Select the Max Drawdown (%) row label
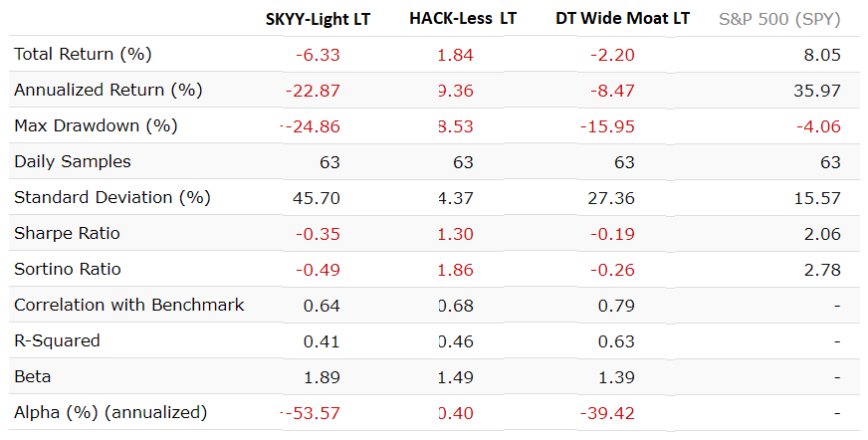This screenshot has height=440, width=868. pos(96,125)
